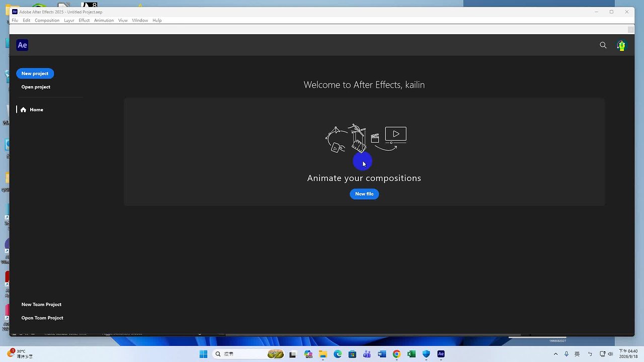Click the After Effects Ae logo
The width and height of the screenshot is (644, 362).
pos(22,45)
